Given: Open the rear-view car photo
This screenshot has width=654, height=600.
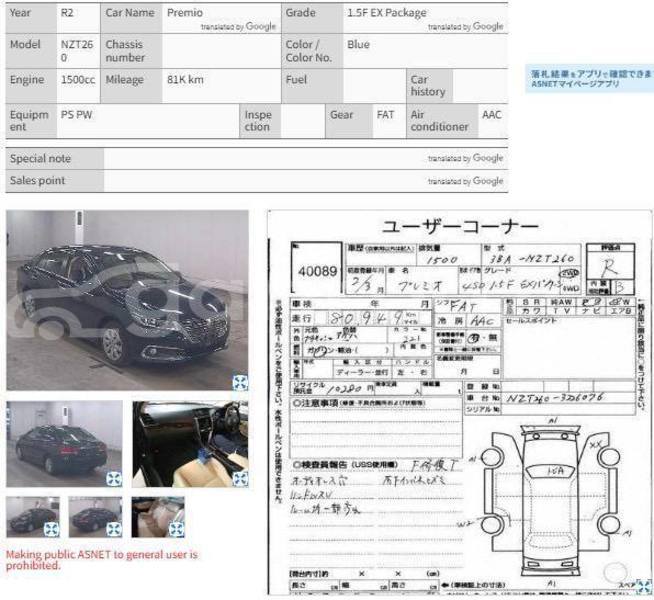Looking at the screenshot, I should (x=65, y=444).
